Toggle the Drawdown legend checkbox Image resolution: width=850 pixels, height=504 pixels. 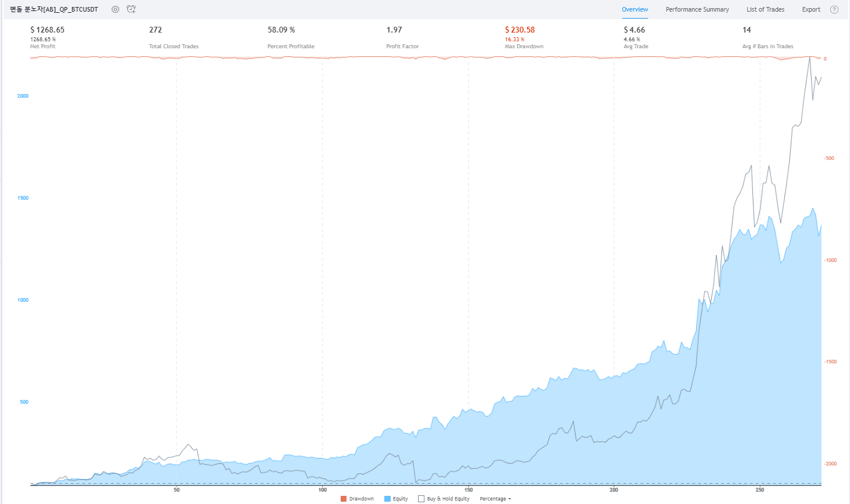pos(344,499)
